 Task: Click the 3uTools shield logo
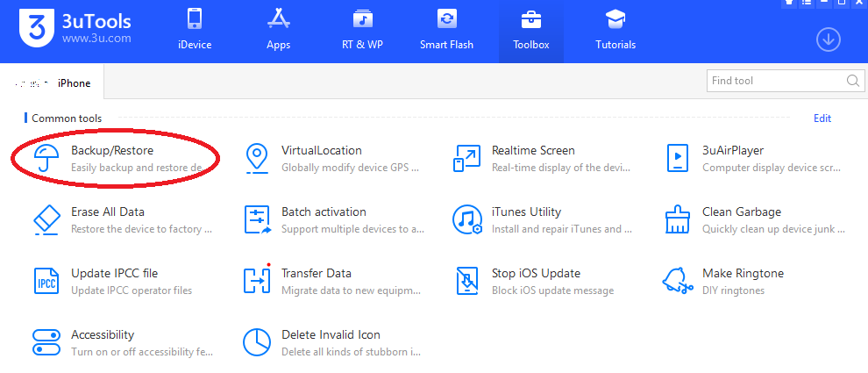(x=37, y=28)
